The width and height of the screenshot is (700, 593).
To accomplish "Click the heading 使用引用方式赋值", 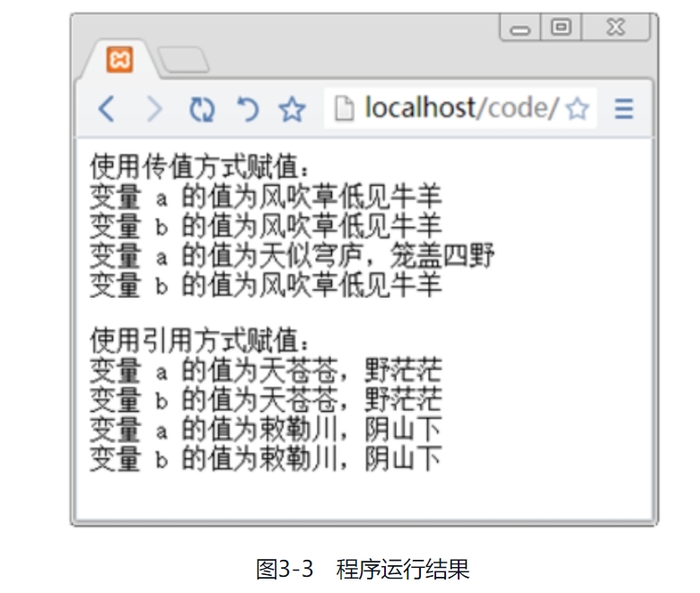I will click(x=203, y=341).
